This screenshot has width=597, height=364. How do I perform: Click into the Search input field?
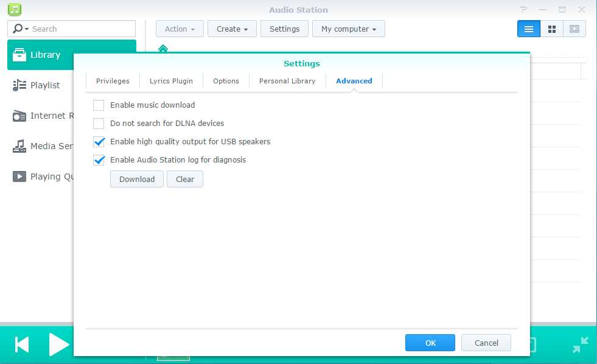83,29
